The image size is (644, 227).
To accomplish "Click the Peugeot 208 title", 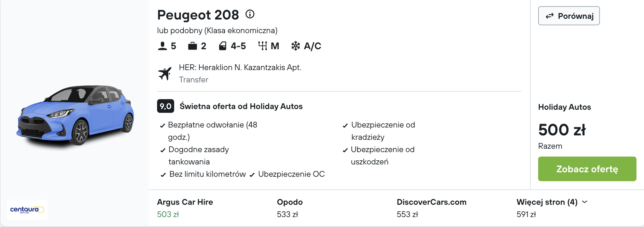I will (198, 15).
